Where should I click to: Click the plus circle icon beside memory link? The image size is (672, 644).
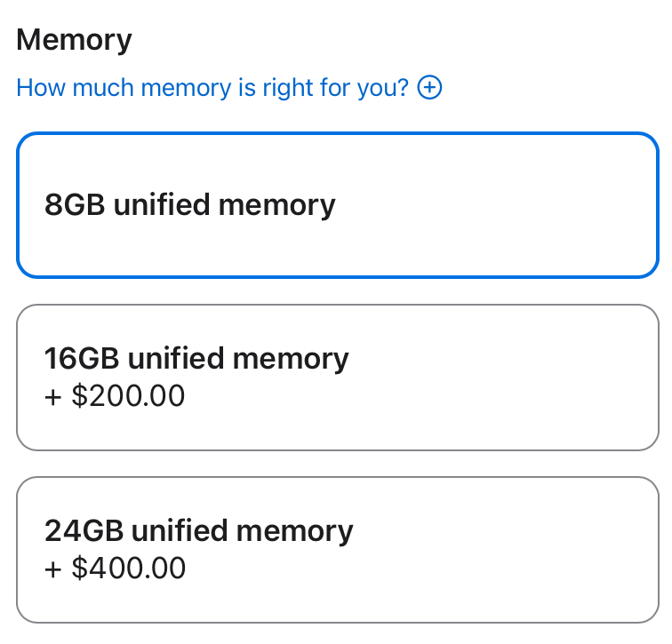(x=429, y=88)
